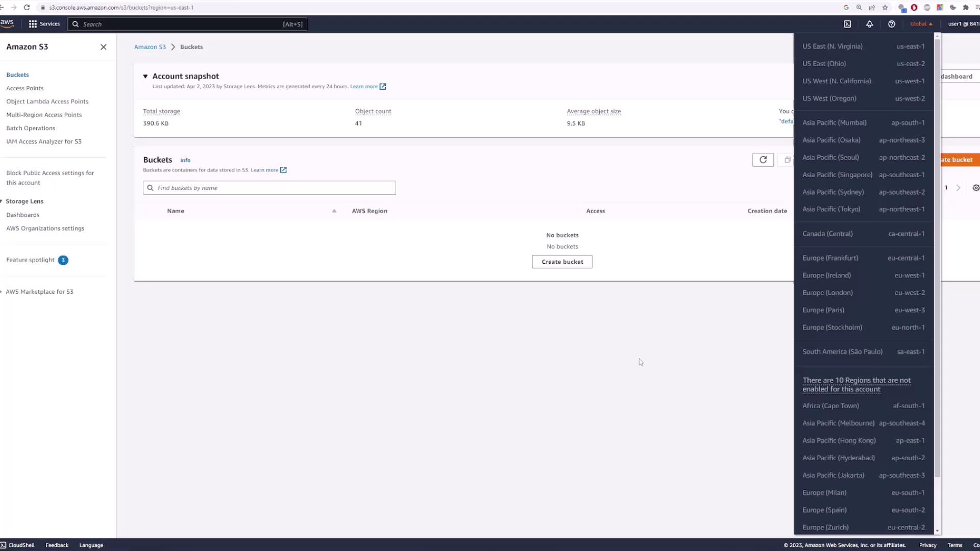This screenshot has height=551, width=980.
Task: Open the Access Points sidebar item
Action: point(25,88)
